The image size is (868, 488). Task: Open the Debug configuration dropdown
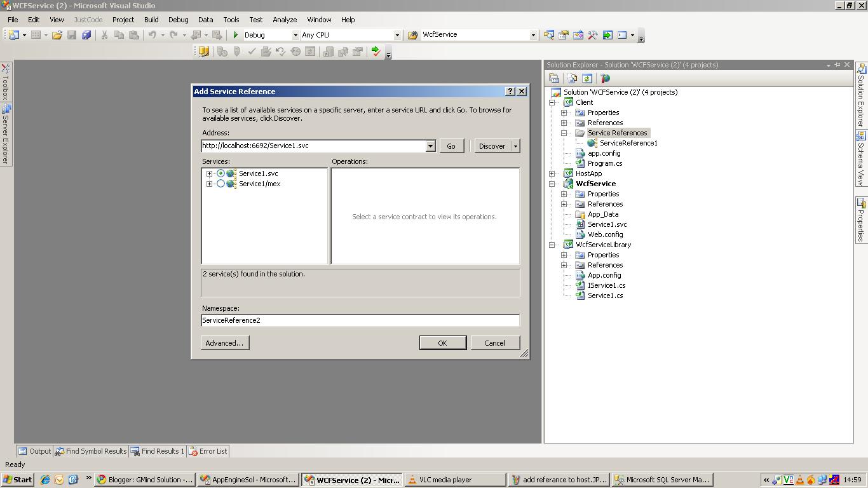pos(295,35)
